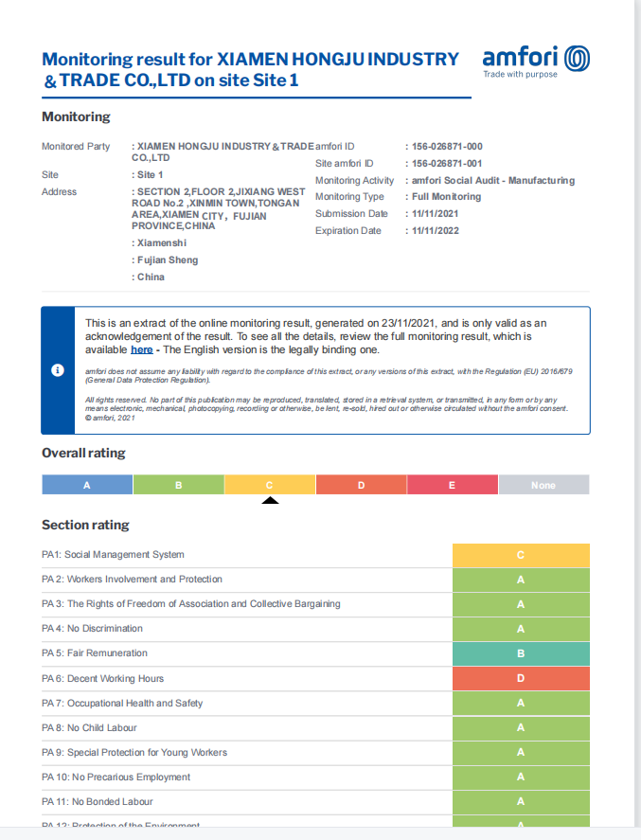
Task: Click the A rating for PA 11 No Bonded Labour
Action: tap(521, 802)
